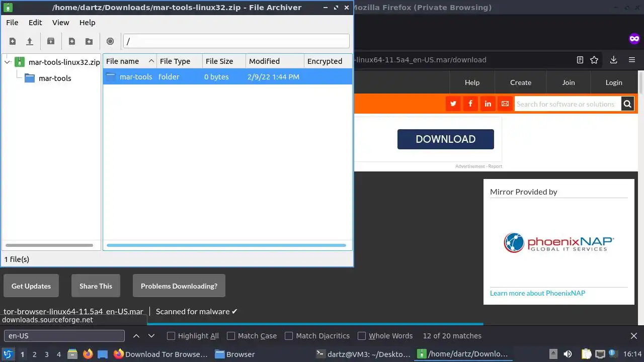Click SourceForge search magnifier icon
Image resolution: width=644 pixels, height=362 pixels.
pyautogui.click(x=627, y=104)
